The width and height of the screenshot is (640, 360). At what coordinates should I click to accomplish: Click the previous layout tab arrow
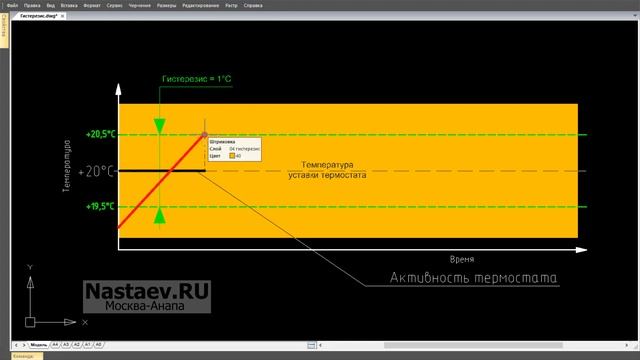click(x=16, y=345)
